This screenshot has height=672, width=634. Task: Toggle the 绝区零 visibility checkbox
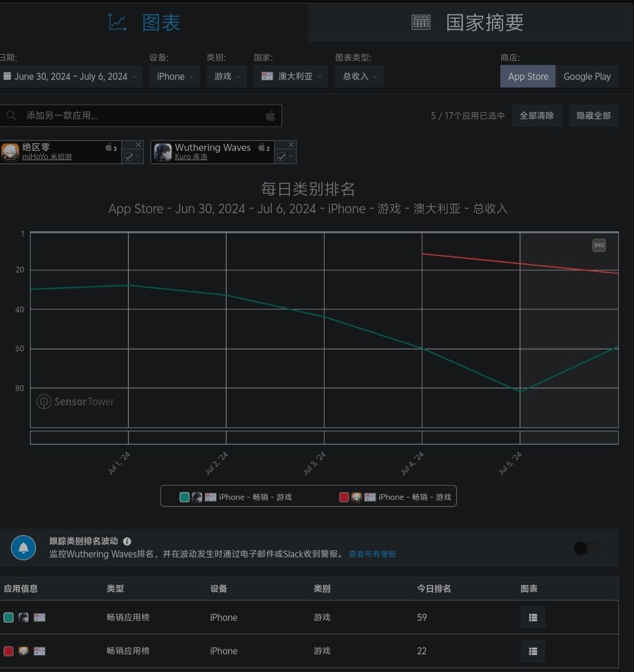[128, 157]
